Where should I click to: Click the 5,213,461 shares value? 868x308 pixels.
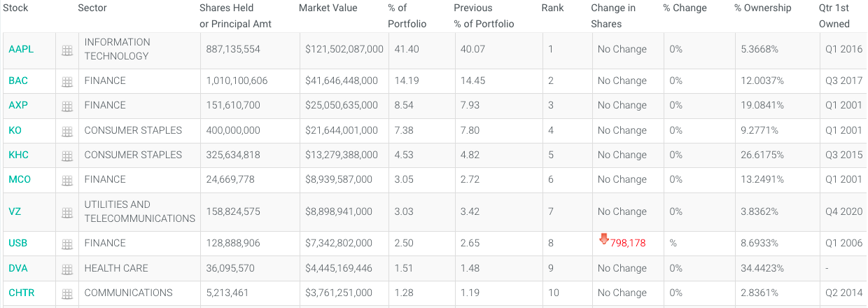tap(227, 293)
